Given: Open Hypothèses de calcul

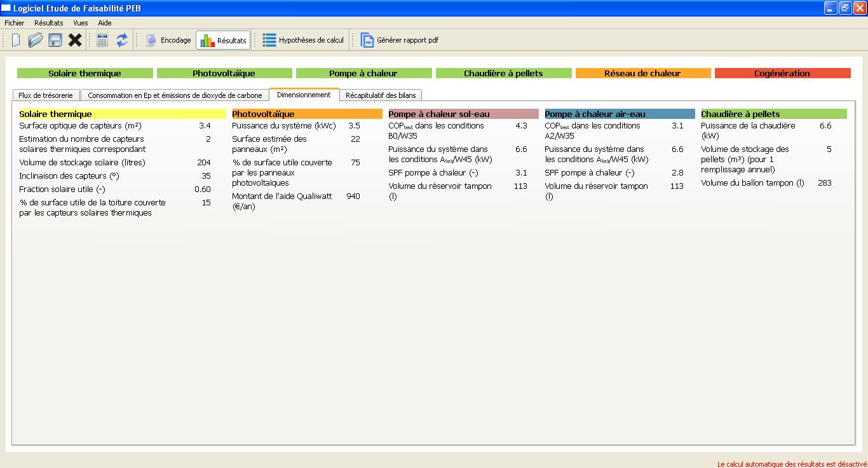Looking at the screenshot, I should (303, 40).
